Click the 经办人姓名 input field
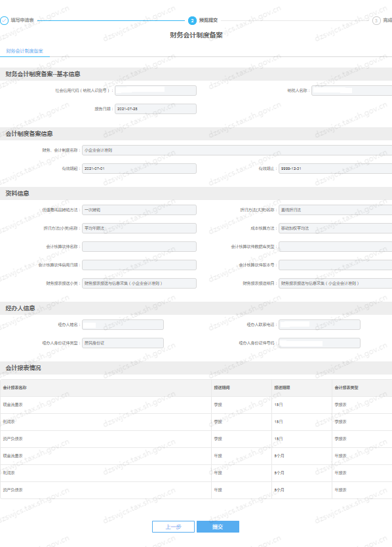 coord(123,325)
